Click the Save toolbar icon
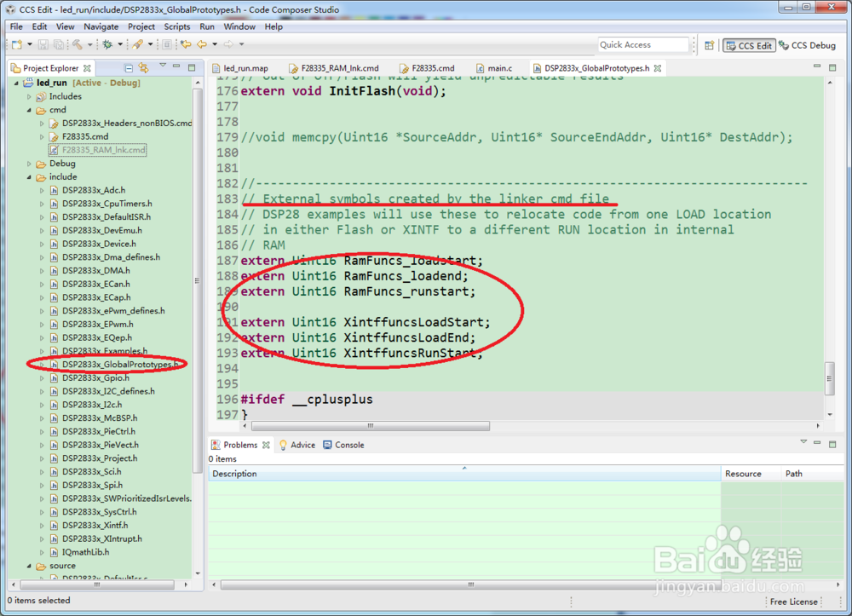The image size is (852, 616). [x=43, y=44]
